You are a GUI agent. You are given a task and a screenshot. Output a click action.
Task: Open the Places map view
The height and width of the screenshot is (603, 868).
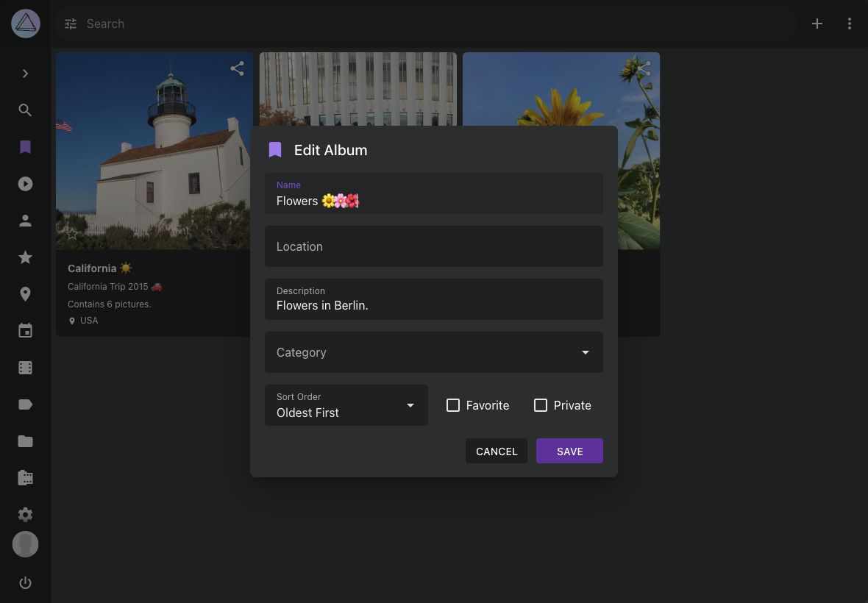click(25, 293)
